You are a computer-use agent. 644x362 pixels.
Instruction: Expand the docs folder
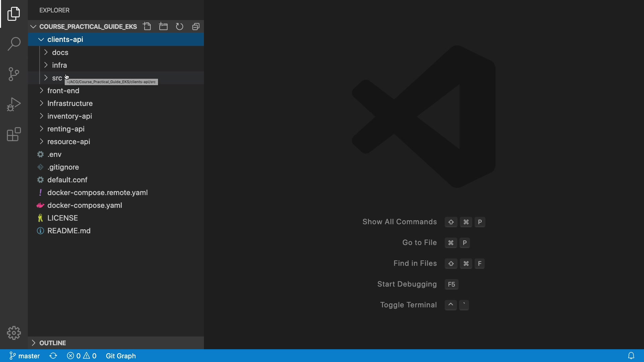click(60, 53)
